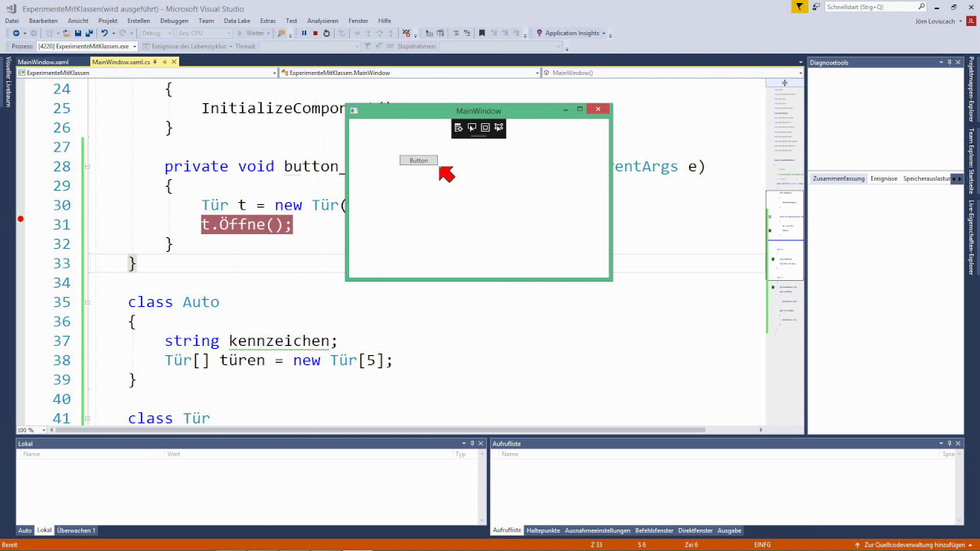Image resolution: width=980 pixels, height=551 pixels.
Task: Click the Open File folder icon
Action: tap(67, 33)
